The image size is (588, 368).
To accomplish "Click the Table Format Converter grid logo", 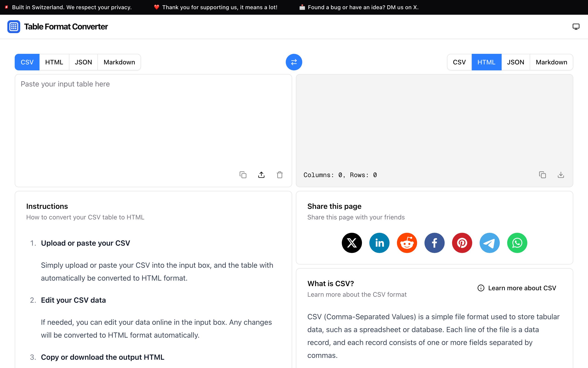I will pyautogui.click(x=14, y=26).
